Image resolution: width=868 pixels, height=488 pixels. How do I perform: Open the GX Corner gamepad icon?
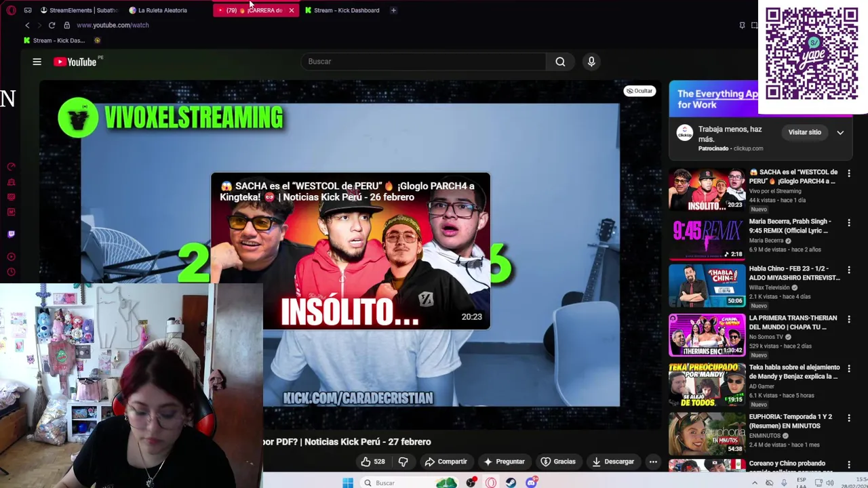[x=28, y=10]
